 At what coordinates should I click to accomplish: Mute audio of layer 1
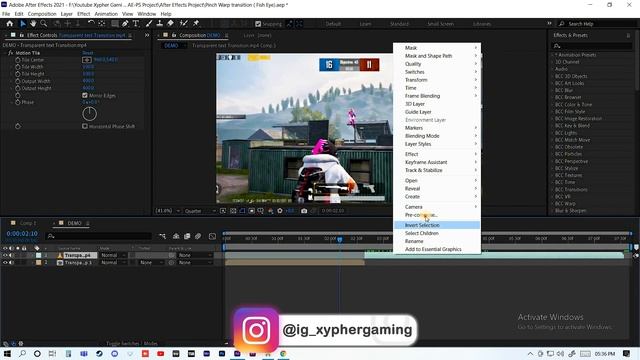pos(11,255)
